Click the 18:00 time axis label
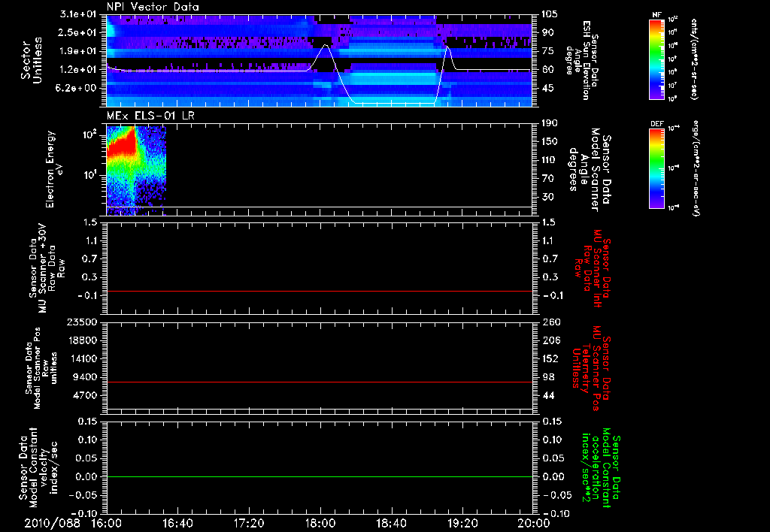This screenshot has height=532, width=770. click(x=320, y=523)
